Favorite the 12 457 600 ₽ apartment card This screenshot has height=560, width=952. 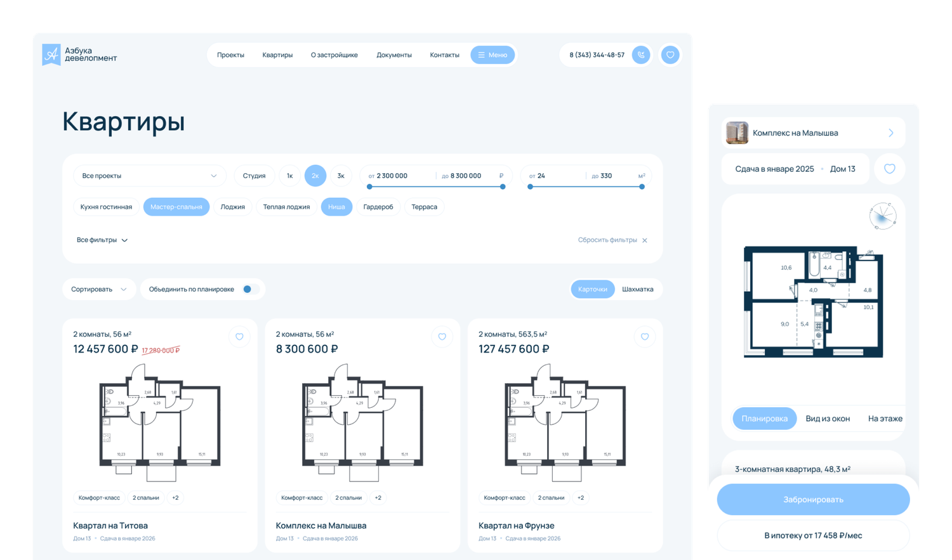(x=239, y=337)
